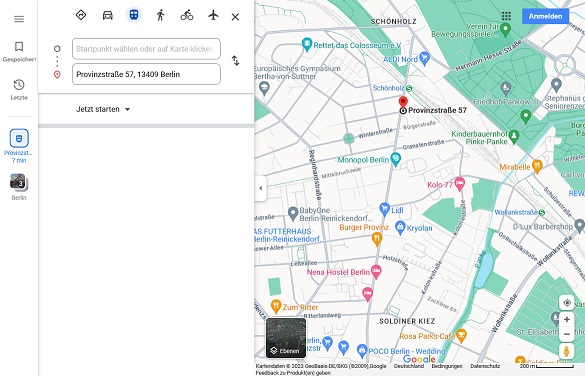Open the Monopol Berlin marker
The image size is (585, 376).
point(396,159)
